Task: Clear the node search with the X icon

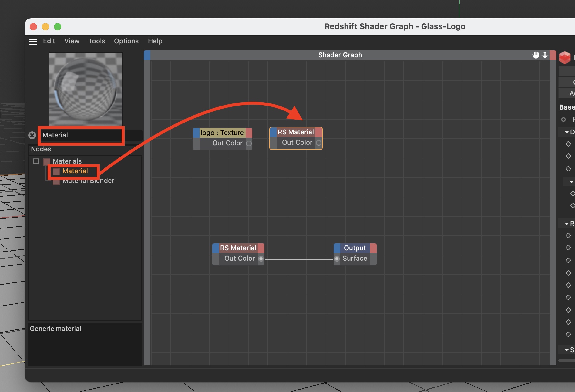Action: 32,135
